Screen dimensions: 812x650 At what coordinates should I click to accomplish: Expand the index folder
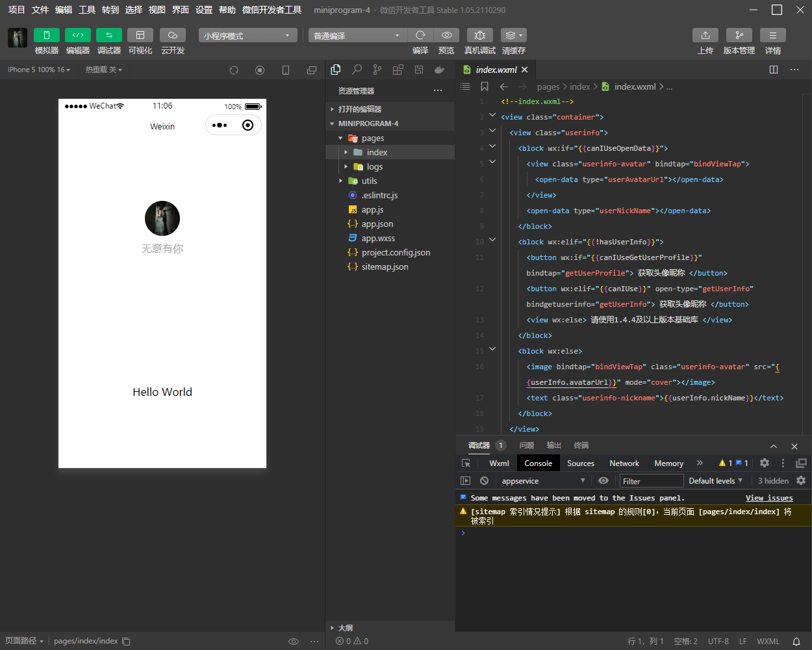tap(390, 152)
